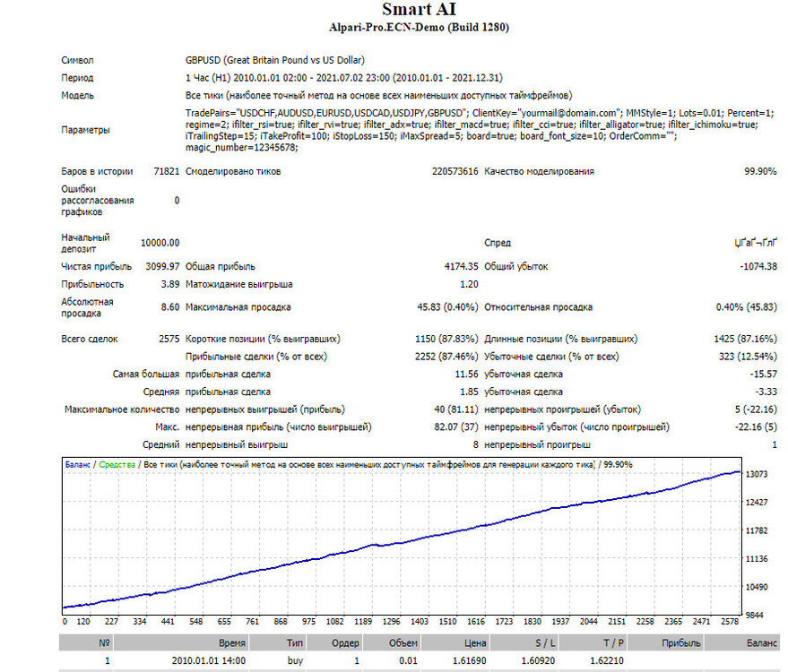
Task: Click the first trade time 2010.01.01 14:00
Action: pyautogui.click(x=209, y=661)
